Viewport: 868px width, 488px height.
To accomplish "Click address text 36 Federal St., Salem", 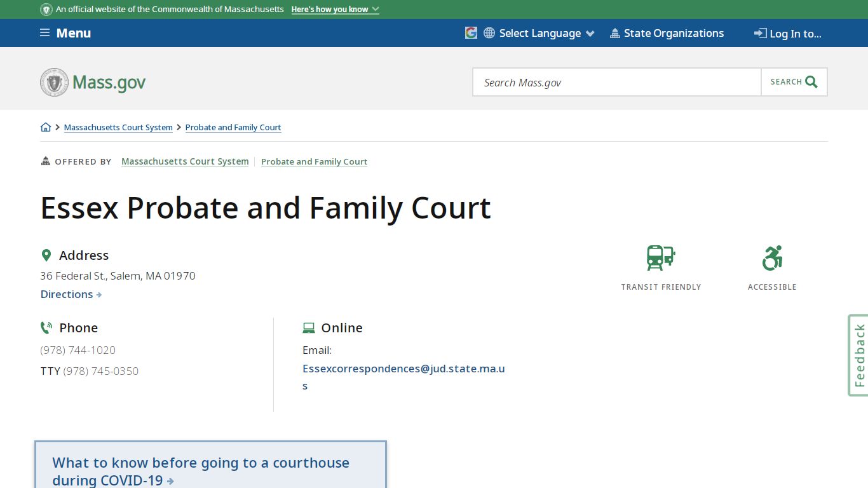I will 118,276.
